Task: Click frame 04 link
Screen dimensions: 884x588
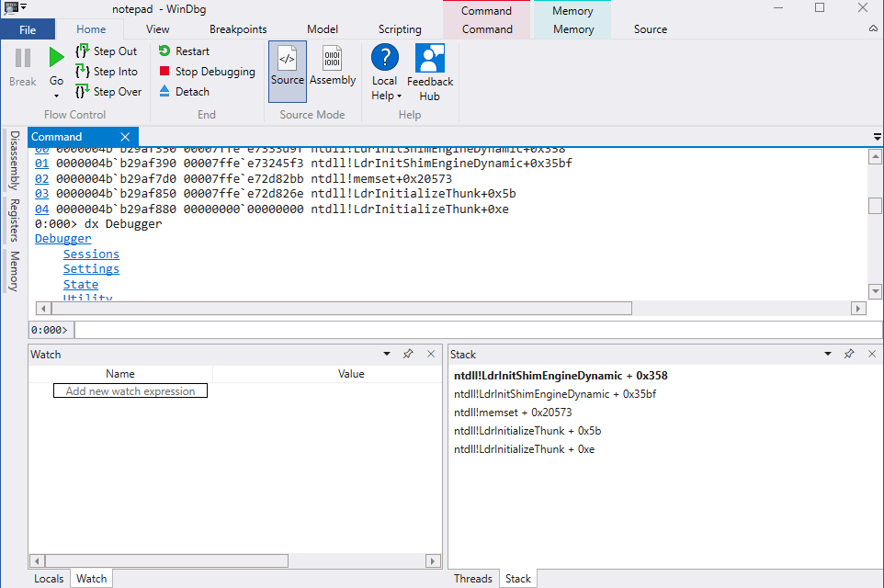Action: (x=41, y=209)
